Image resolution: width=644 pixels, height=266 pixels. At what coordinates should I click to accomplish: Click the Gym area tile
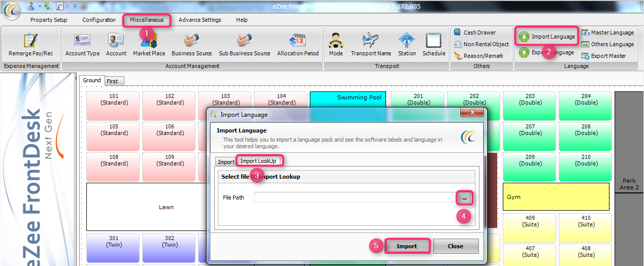[556, 197]
